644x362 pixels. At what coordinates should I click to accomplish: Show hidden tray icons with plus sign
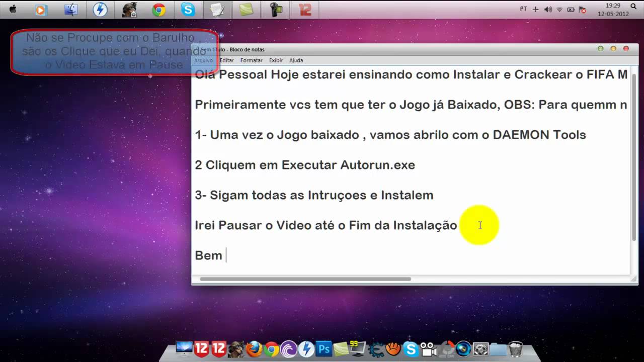pos(535,9)
